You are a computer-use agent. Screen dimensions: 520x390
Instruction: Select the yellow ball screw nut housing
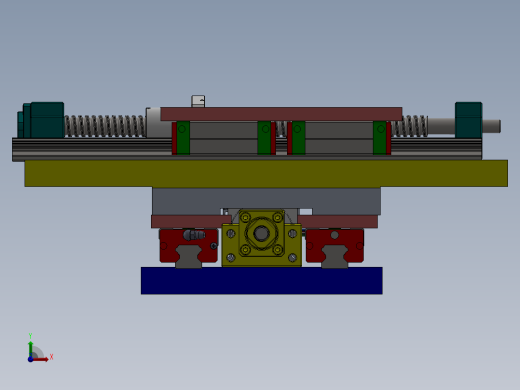click(x=262, y=238)
